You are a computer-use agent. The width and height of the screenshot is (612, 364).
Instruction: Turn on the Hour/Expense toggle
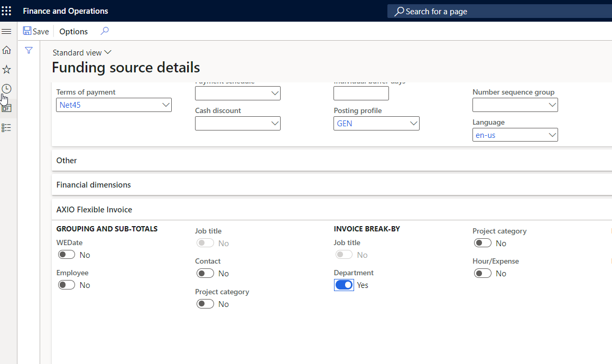coord(483,273)
